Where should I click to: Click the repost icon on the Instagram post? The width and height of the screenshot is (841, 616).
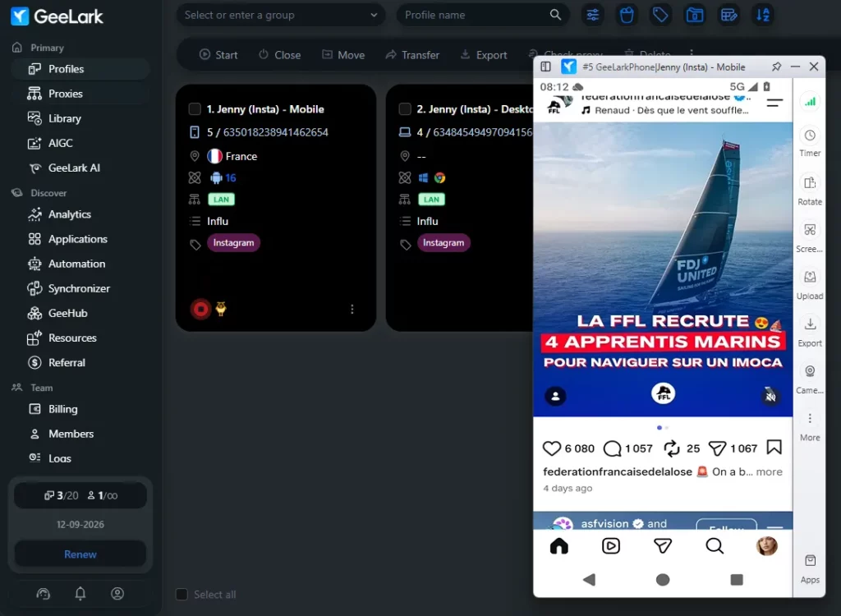(x=672, y=448)
